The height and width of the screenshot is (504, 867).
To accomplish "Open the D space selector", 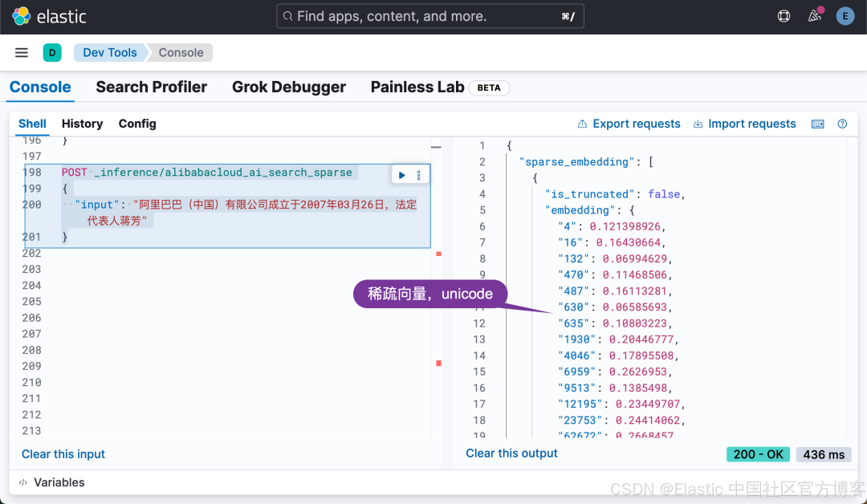I will [52, 53].
